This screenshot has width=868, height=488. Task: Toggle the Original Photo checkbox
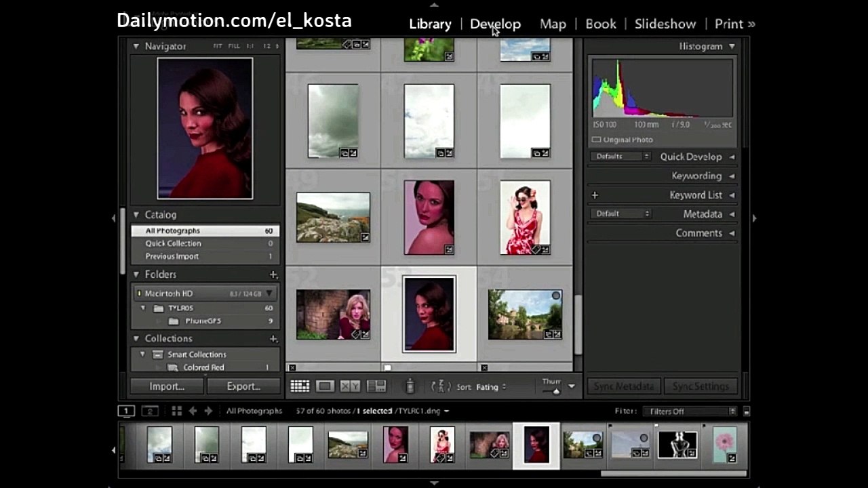point(597,140)
